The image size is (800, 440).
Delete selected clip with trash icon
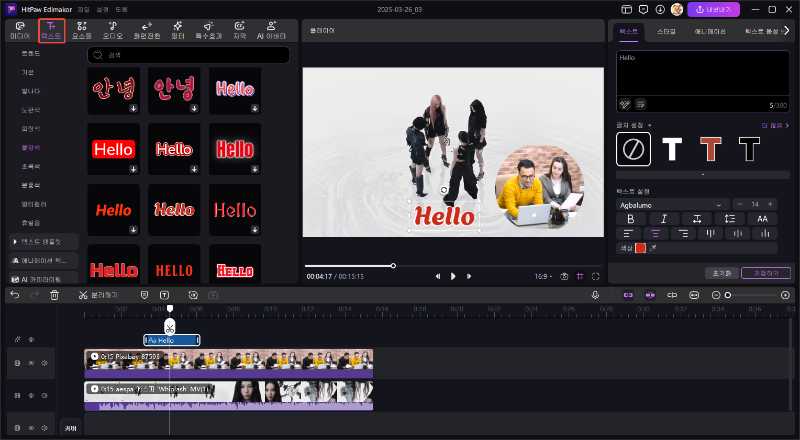[55, 295]
